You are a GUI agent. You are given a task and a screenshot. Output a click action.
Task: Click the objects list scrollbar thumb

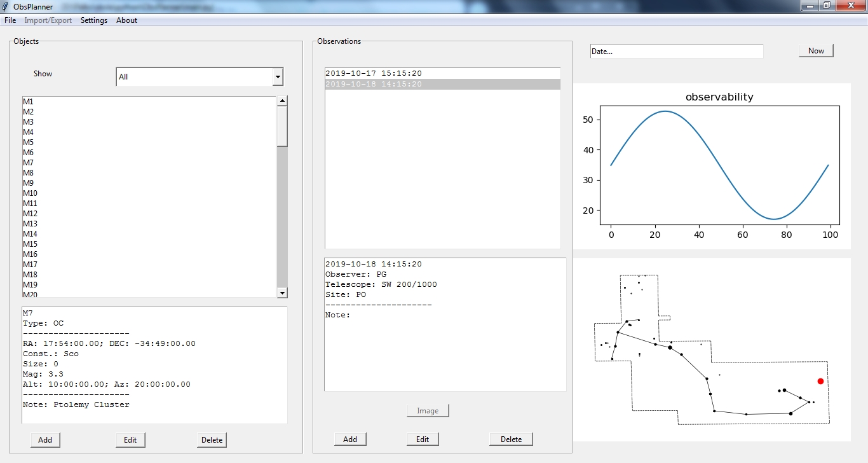[x=282, y=126]
